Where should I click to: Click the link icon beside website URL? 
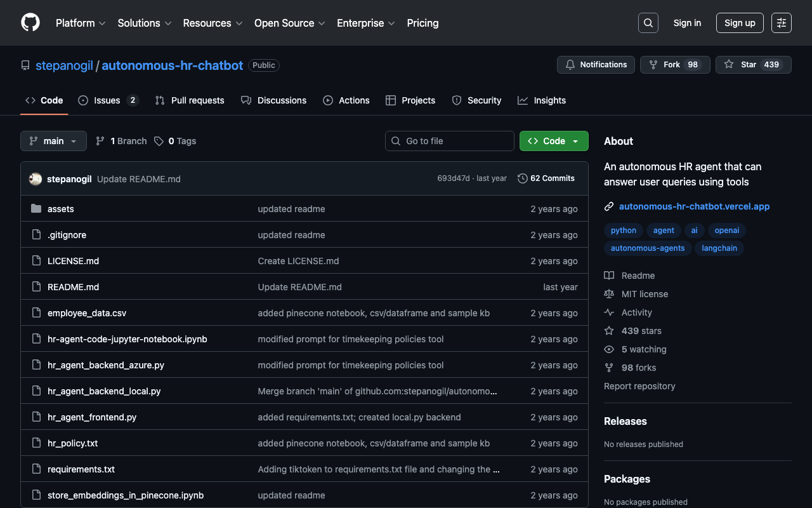pos(609,206)
